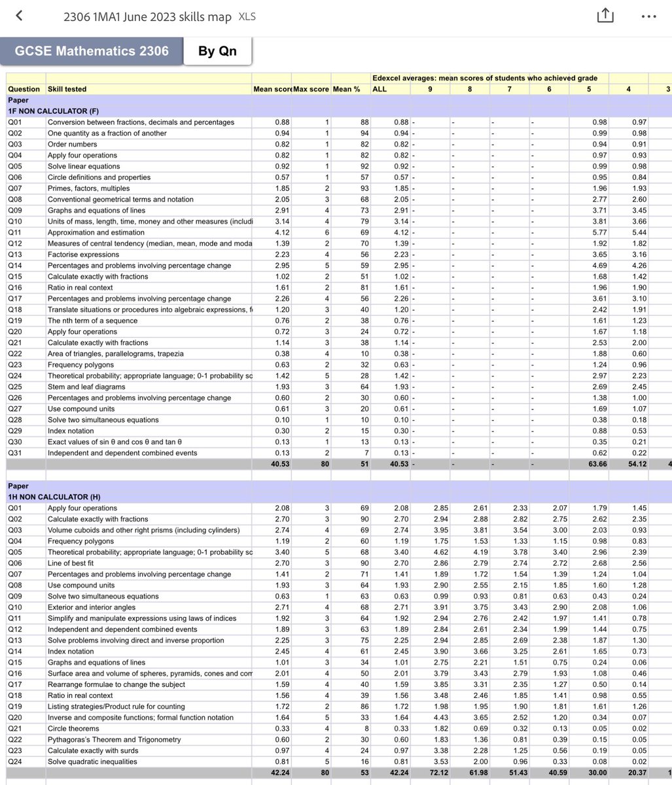Select the foundation grade 5 total 63.66
The height and width of the screenshot is (785, 672).
[589, 464]
